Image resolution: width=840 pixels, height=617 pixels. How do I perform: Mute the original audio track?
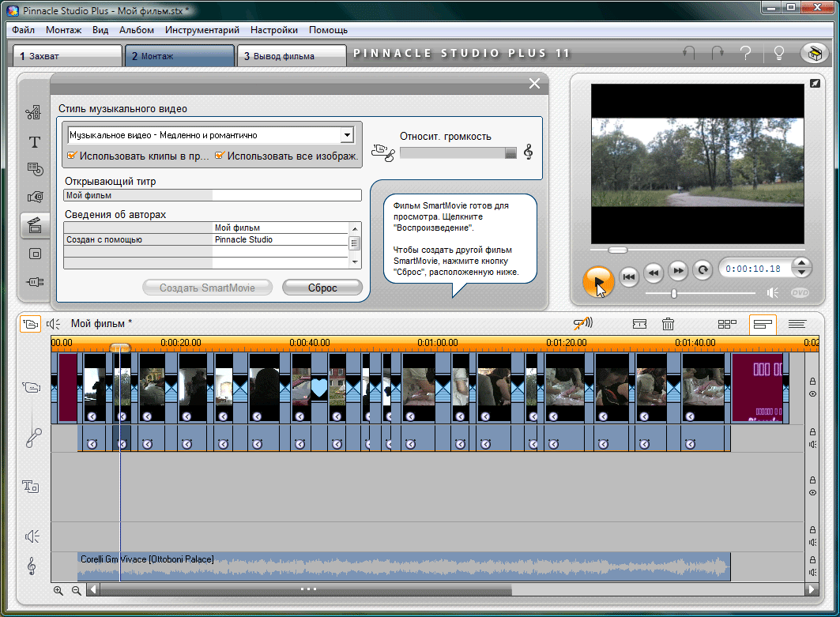point(812,445)
